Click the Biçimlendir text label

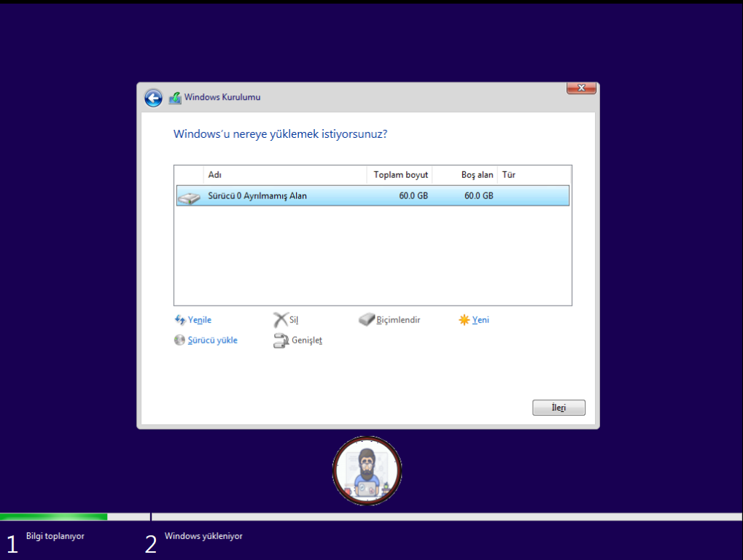point(398,320)
